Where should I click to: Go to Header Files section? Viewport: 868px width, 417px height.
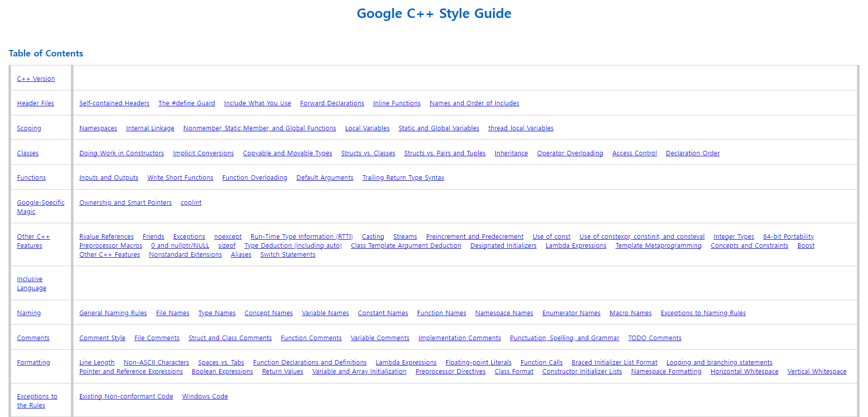(x=35, y=103)
